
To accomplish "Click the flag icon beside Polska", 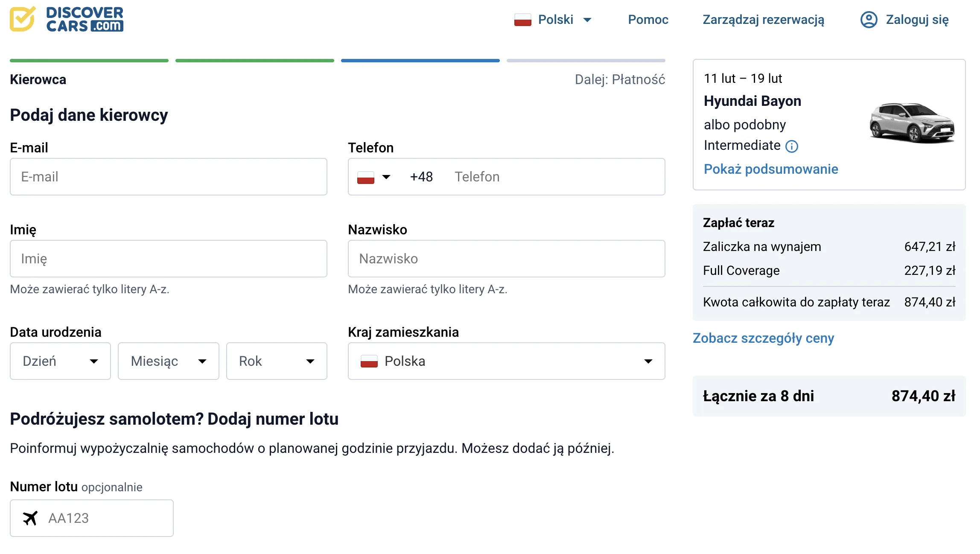I will coord(369,362).
